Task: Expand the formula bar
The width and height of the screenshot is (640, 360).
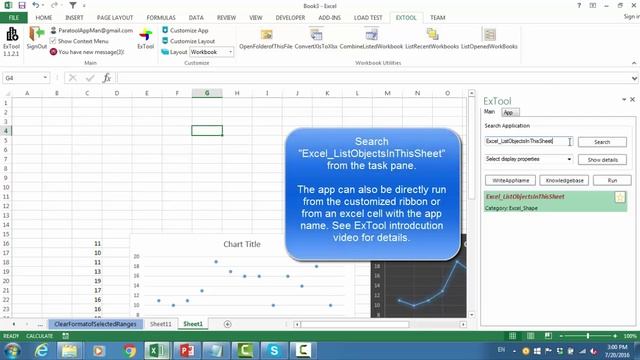Action: pos(634,78)
